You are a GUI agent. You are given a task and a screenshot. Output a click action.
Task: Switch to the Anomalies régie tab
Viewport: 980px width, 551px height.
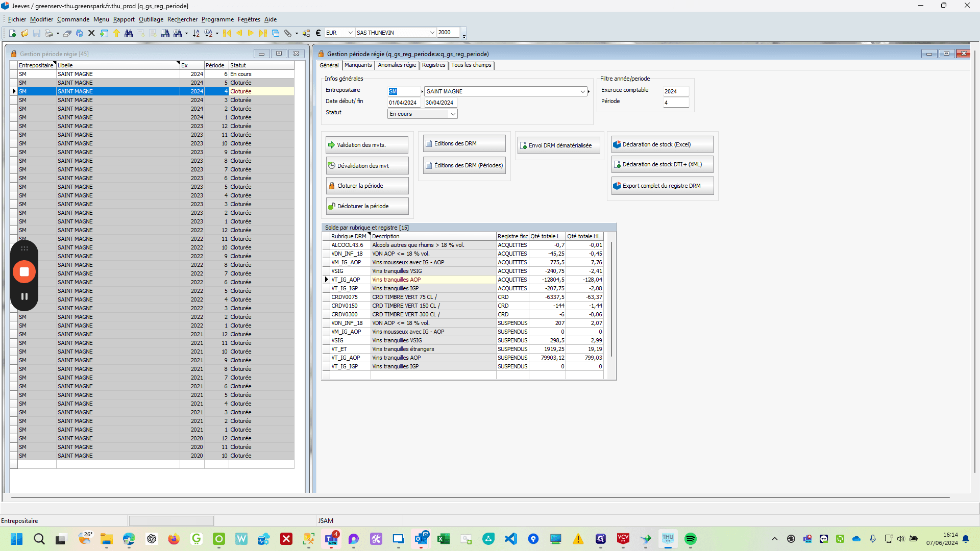tap(397, 65)
